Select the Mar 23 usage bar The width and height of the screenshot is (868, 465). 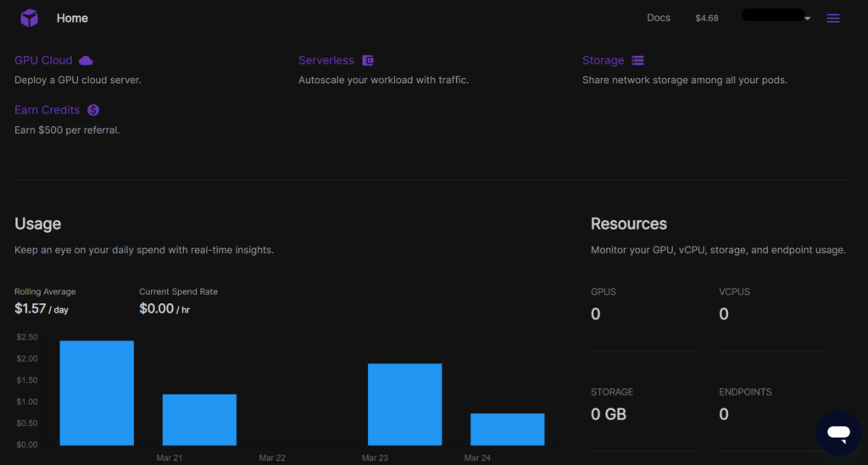tap(404, 404)
